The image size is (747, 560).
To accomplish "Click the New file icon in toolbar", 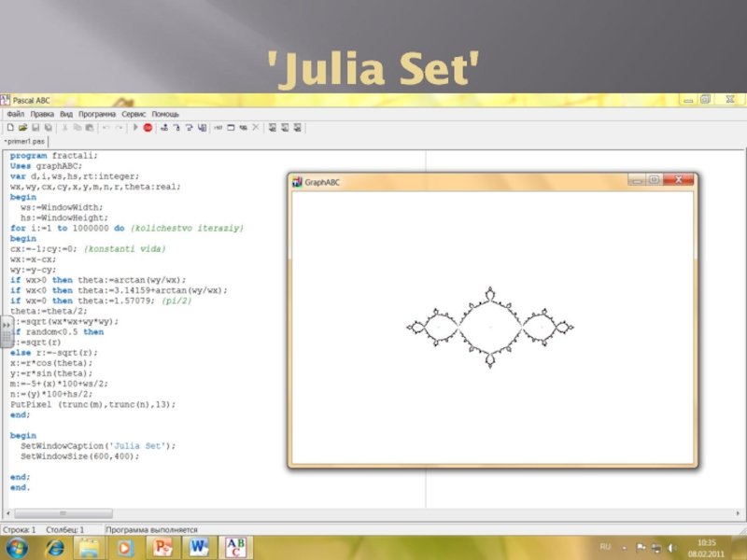I will point(9,127).
